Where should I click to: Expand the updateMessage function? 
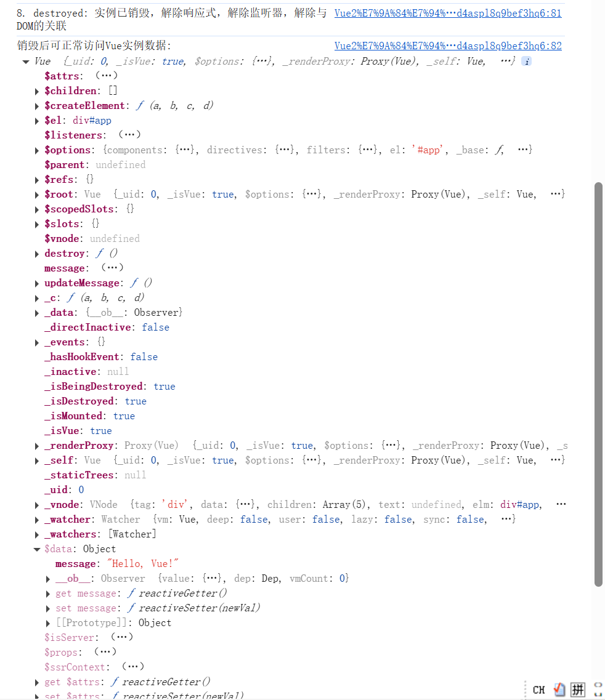click(36, 283)
